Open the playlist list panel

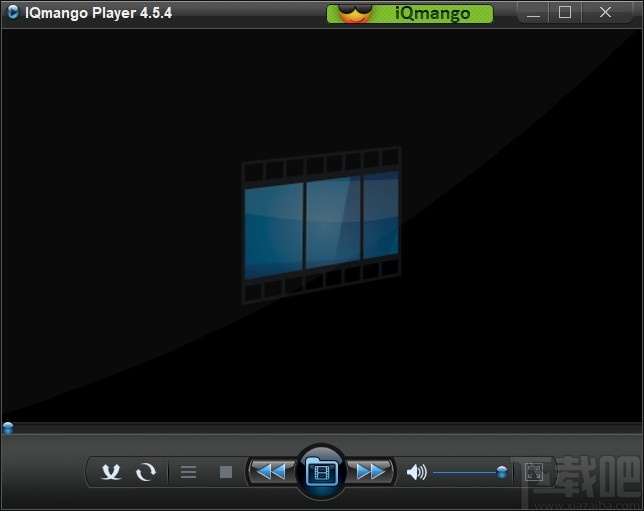tap(188, 472)
